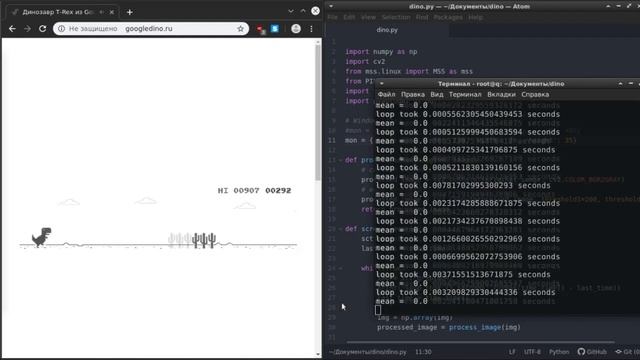The image size is (640, 360).
Task: Click the browser page vertical scrollbar
Action: coord(318,112)
